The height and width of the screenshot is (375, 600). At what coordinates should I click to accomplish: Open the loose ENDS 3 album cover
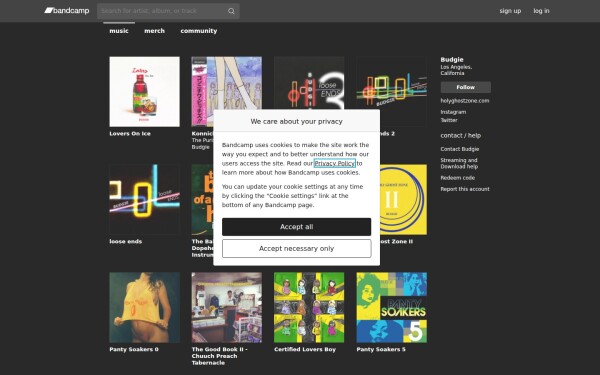point(309,83)
